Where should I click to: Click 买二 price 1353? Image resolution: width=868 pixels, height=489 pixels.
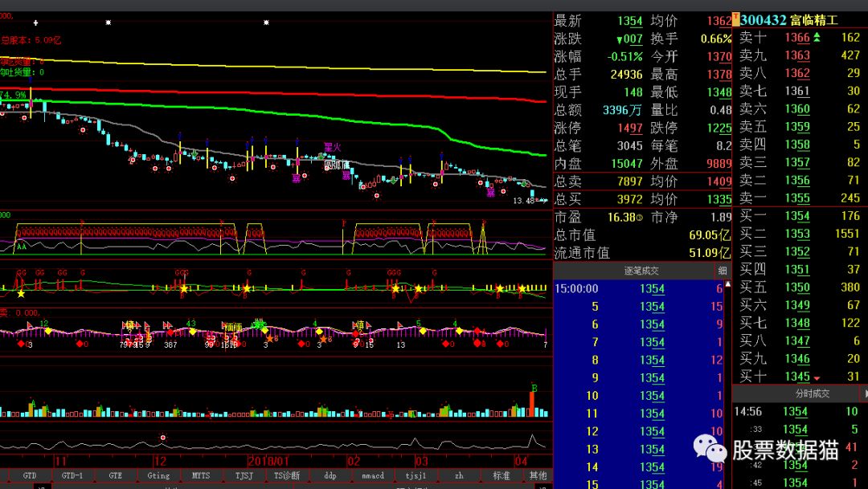pos(797,234)
